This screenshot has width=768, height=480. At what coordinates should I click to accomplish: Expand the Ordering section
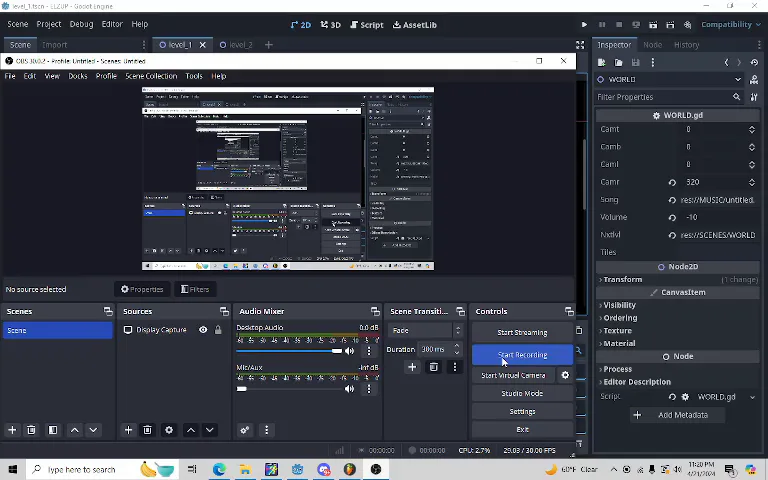(618, 318)
